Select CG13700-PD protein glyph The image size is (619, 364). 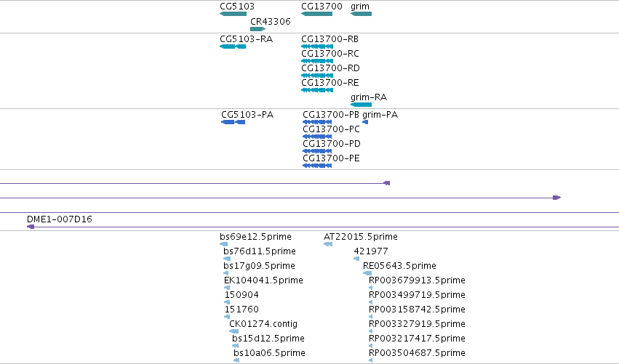pyautogui.click(x=317, y=151)
